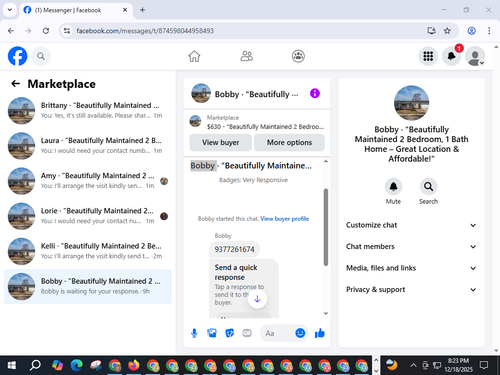
Task: Open Windows taskbar search
Action: click(x=35, y=366)
